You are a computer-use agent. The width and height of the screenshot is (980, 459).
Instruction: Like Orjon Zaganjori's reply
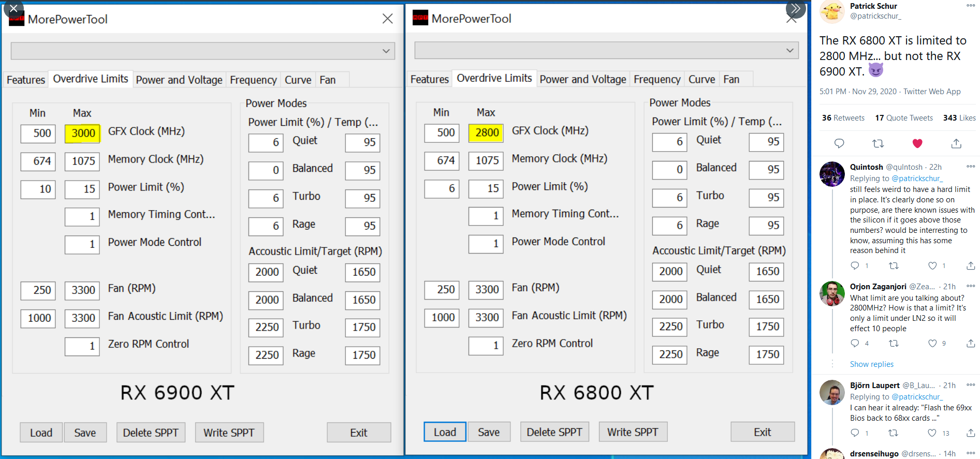[x=932, y=343]
